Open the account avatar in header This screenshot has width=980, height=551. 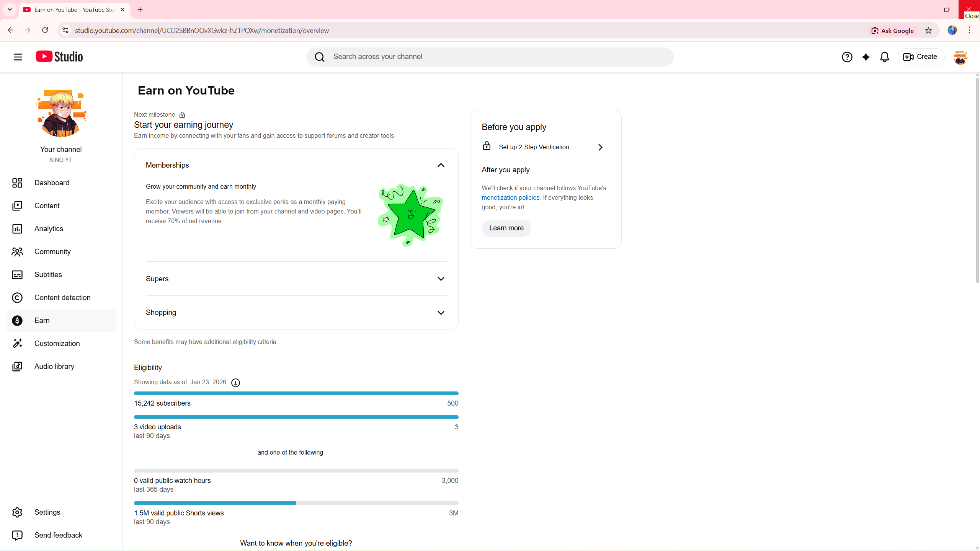[960, 57]
